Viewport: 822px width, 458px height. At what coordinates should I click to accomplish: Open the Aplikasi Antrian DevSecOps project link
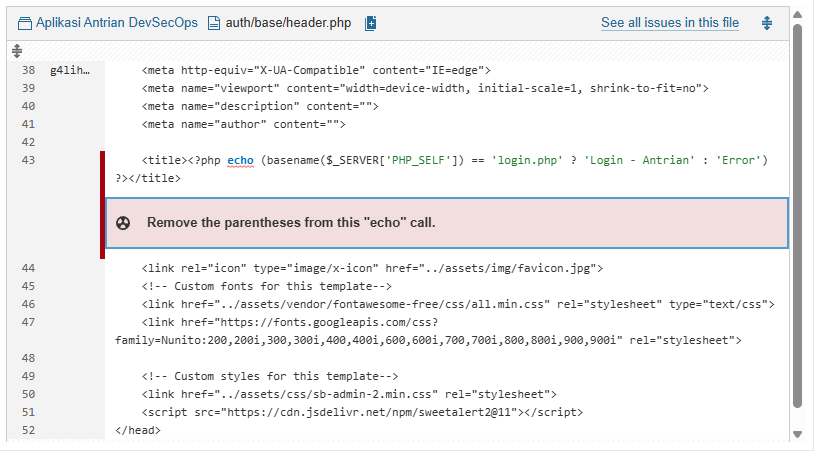116,23
